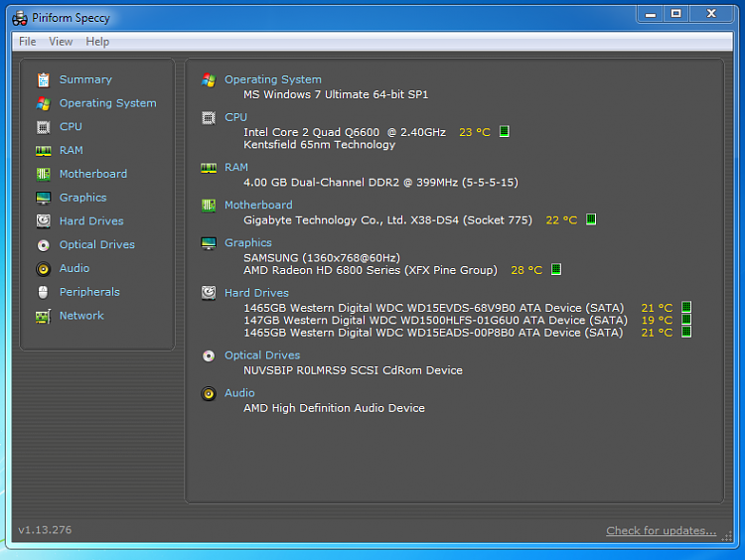The width and height of the screenshot is (745, 560).
Task: Select Motherboard in the sidebar
Action: point(93,174)
